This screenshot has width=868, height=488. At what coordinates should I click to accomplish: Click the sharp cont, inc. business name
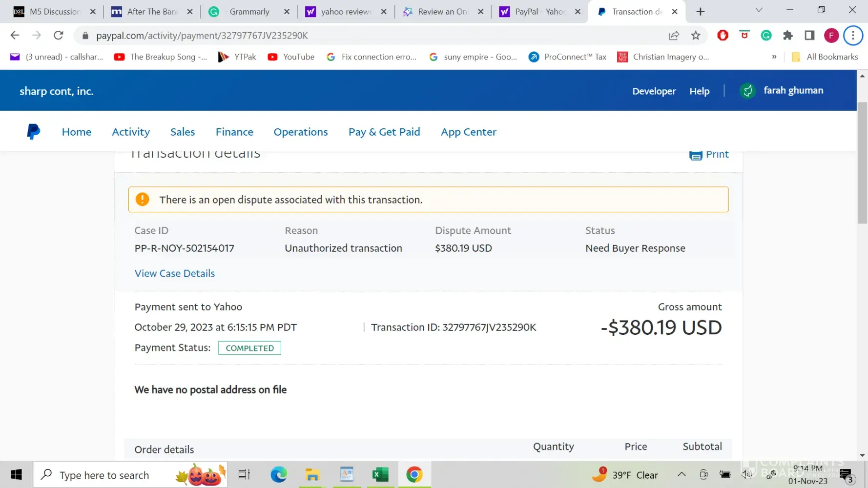pyautogui.click(x=56, y=91)
